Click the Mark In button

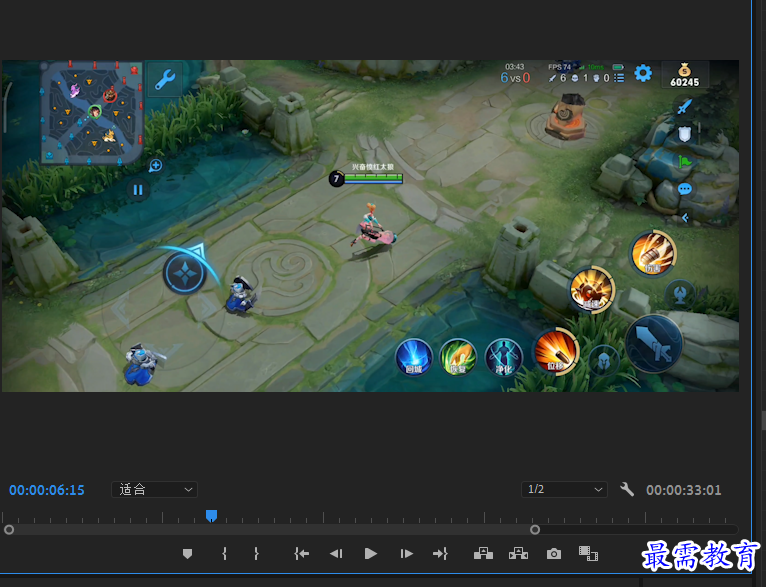coord(224,553)
